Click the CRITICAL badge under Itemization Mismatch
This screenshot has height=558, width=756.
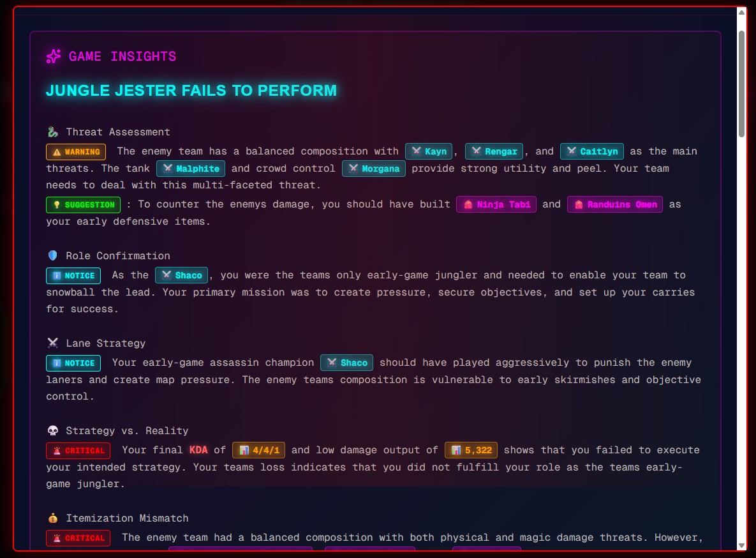pyautogui.click(x=78, y=538)
